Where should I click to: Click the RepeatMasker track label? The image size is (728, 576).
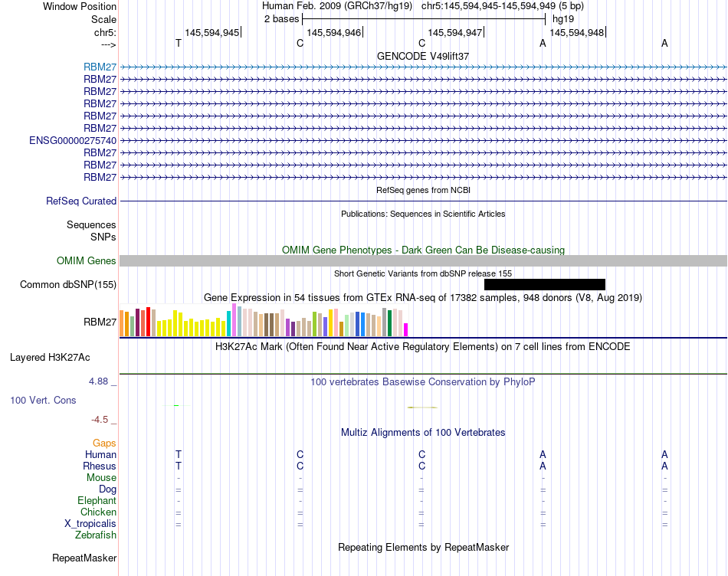[84, 558]
